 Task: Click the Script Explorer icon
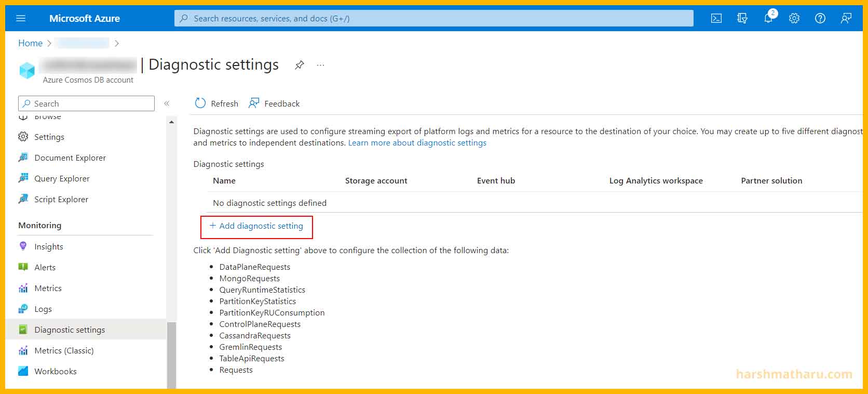(x=23, y=199)
